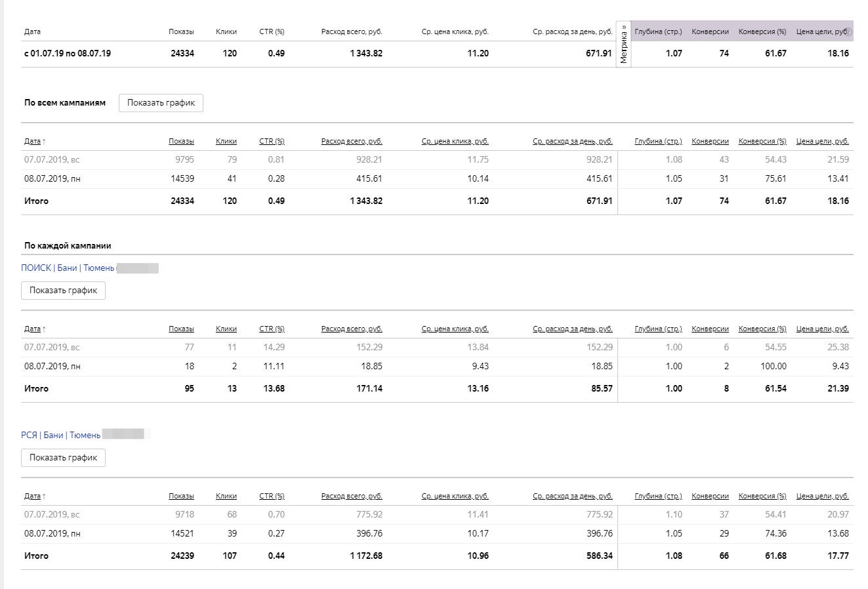The height and width of the screenshot is (589, 868).
Task: Sort ПОИСК table by Ср. цена клика
Action: (455, 329)
